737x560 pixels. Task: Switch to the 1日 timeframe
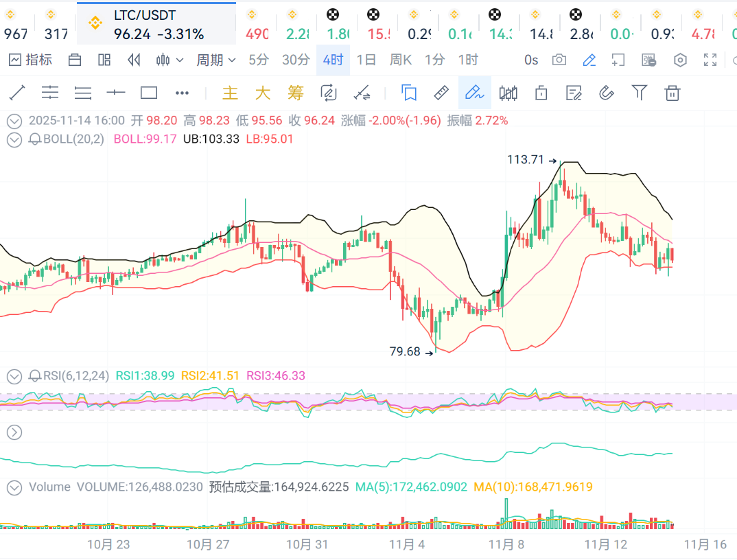click(366, 60)
